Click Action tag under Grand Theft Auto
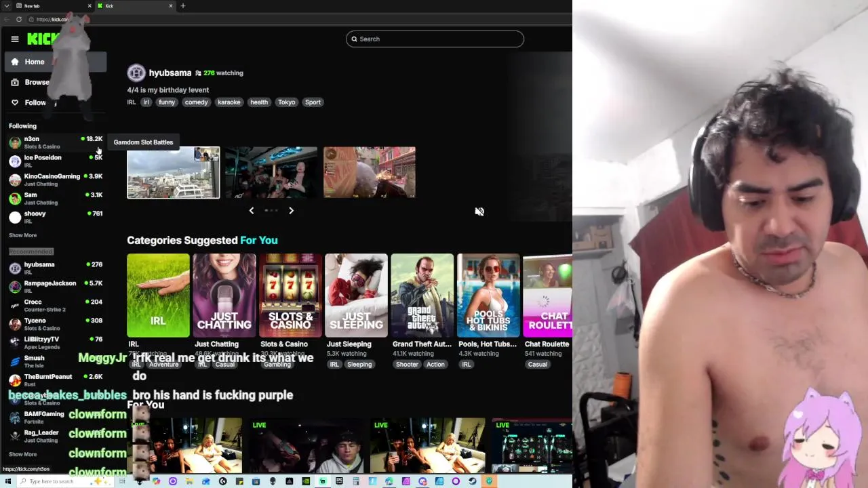Screen dimensions: 868x488 click(435, 365)
